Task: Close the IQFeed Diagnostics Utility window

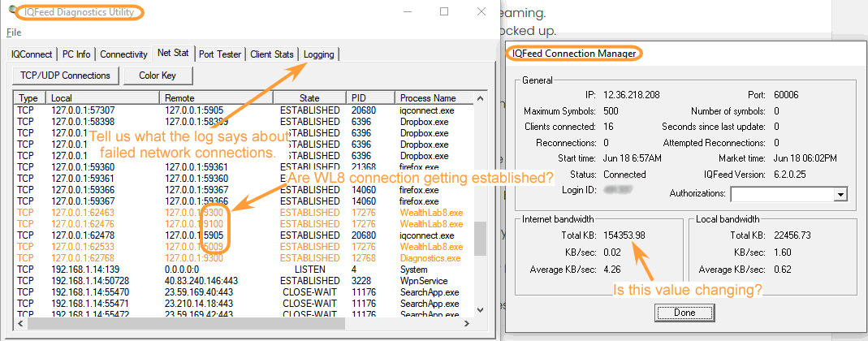Action: tap(481, 11)
